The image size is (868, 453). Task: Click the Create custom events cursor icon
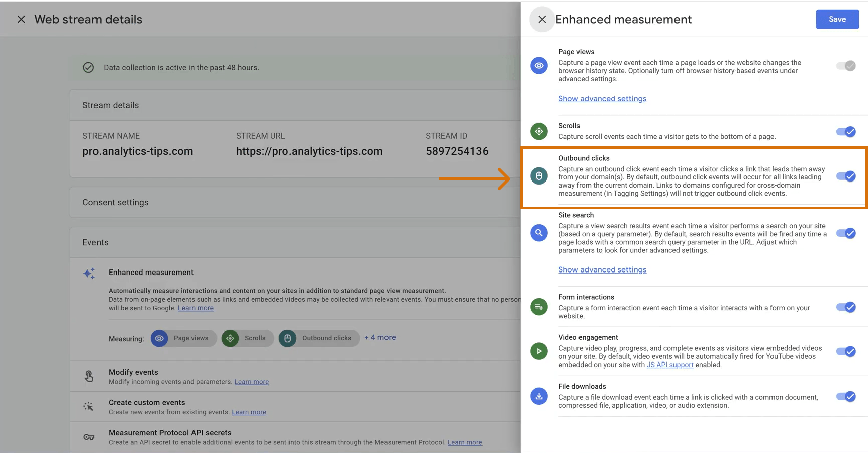[89, 406]
